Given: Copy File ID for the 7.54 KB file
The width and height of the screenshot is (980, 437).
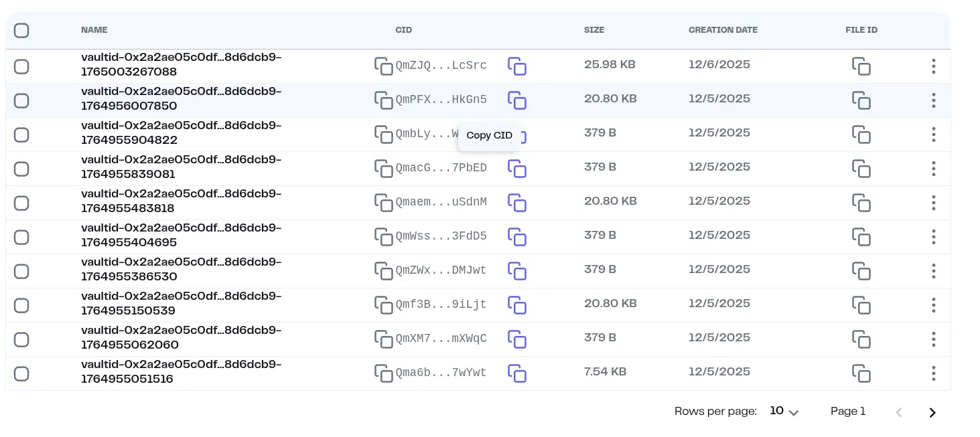Looking at the screenshot, I should coord(861,373).
